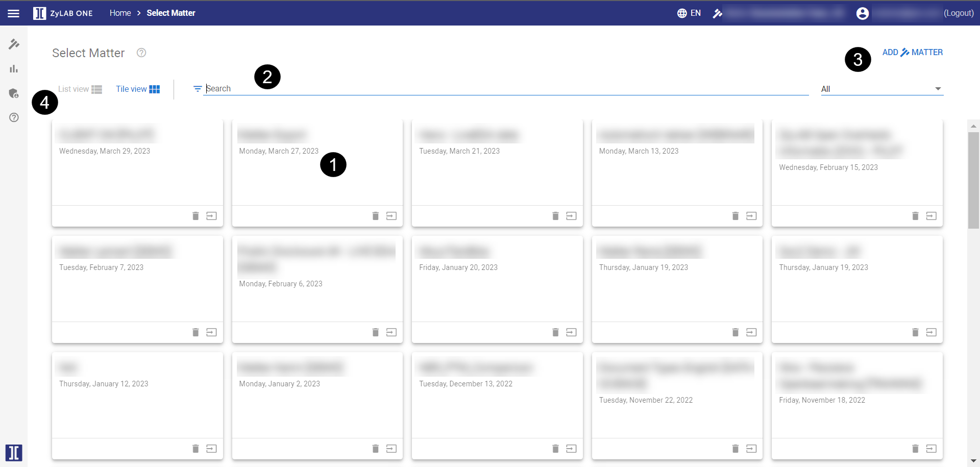Click the Logout link
This screenshot has width=980, height=467.
[x=959, y=13]
